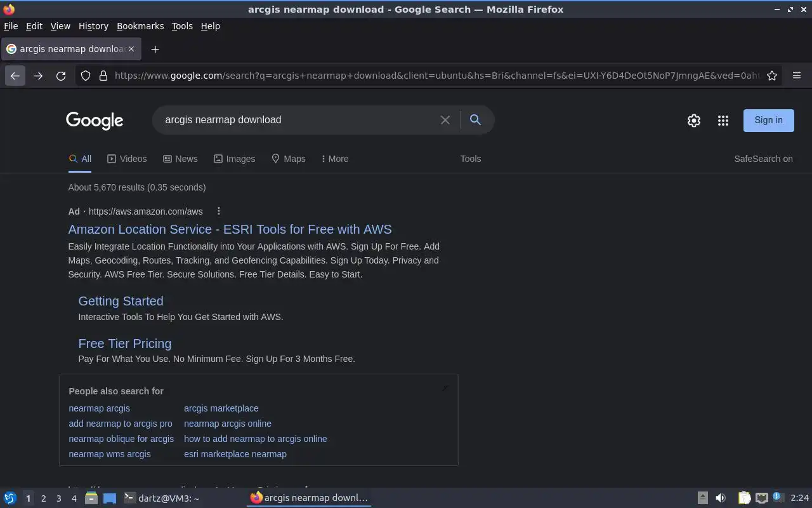Search for esri marketplace nearmap

point(235,454)
